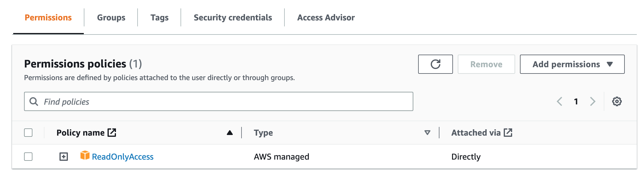Screen dimensions: 644x177
Task: Click the Remove button
Action: pos(486,64)
